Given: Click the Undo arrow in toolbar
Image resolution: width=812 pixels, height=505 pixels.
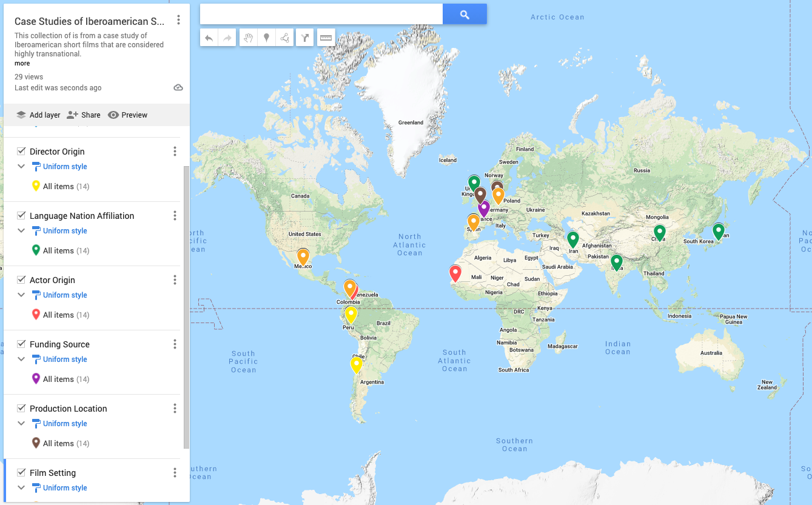Looking at the screenshot, I should (209, 38).
